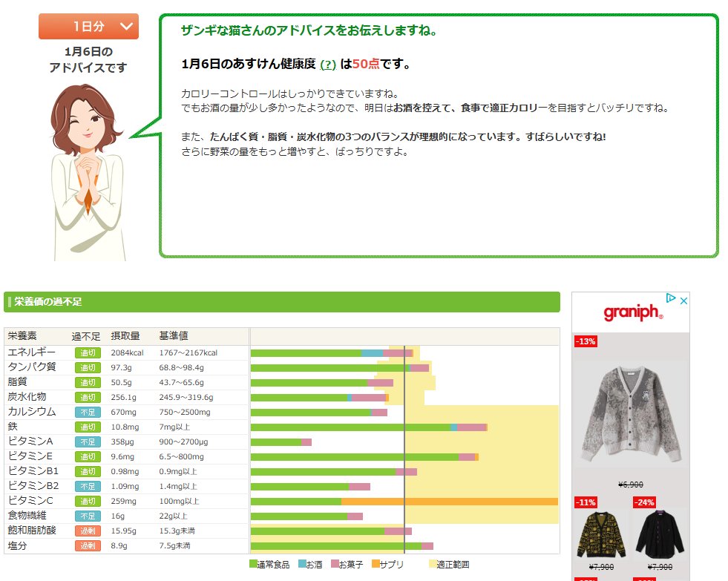Click the 適切 badge for タンパク質

click(x=88, y=367)
